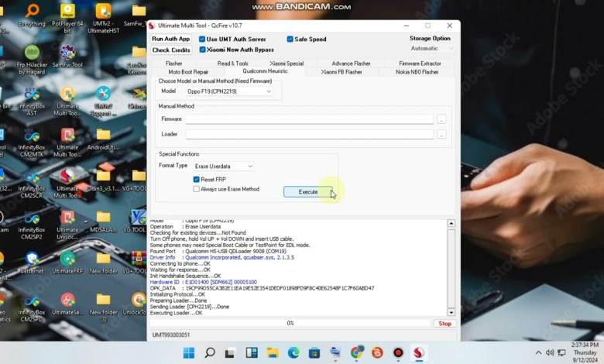Launch the Ultimate Unisoc desktop shortcut
This screenshot has width=604, height=364.
tap(67, 225)
